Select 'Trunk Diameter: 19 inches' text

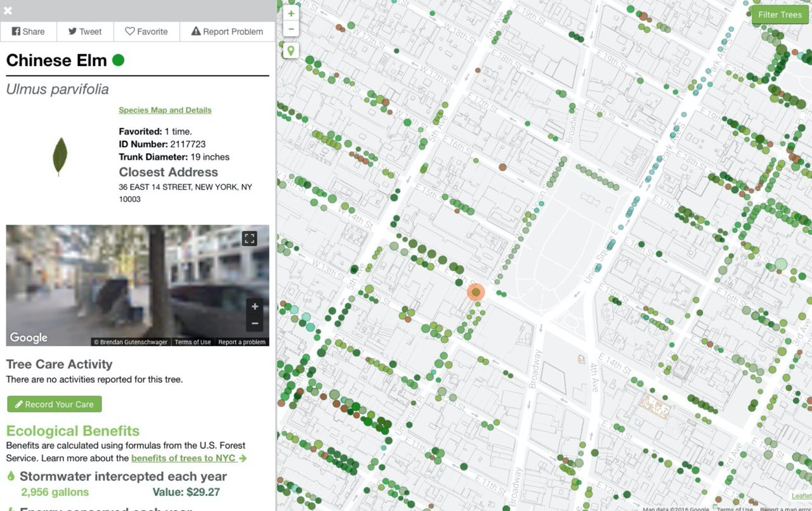pos(174,157)
